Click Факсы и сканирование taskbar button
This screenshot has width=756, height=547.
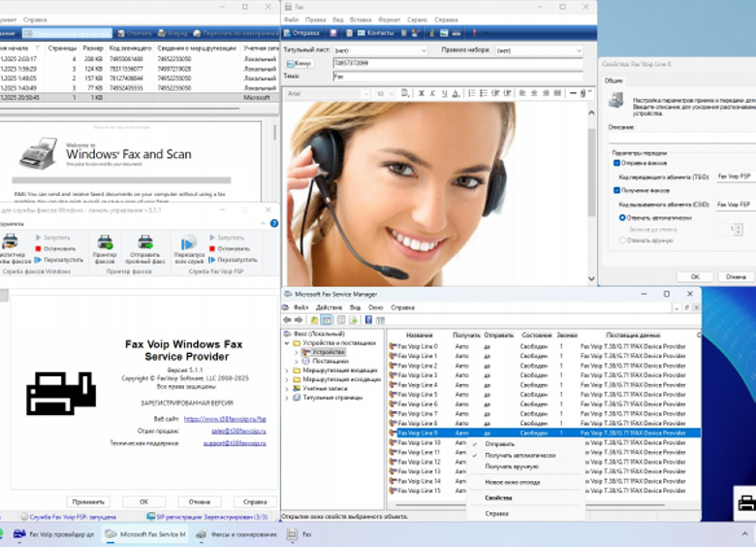236,534
